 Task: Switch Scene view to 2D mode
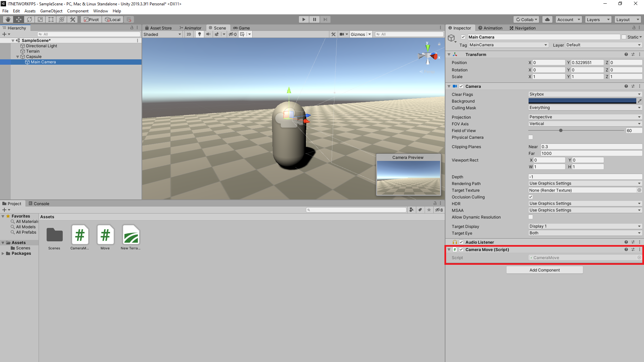click(189, 34)
